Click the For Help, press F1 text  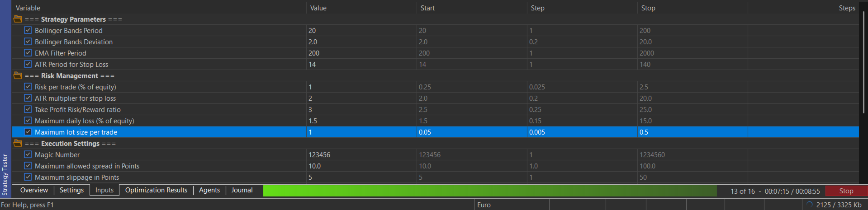[x=27, y=205]
